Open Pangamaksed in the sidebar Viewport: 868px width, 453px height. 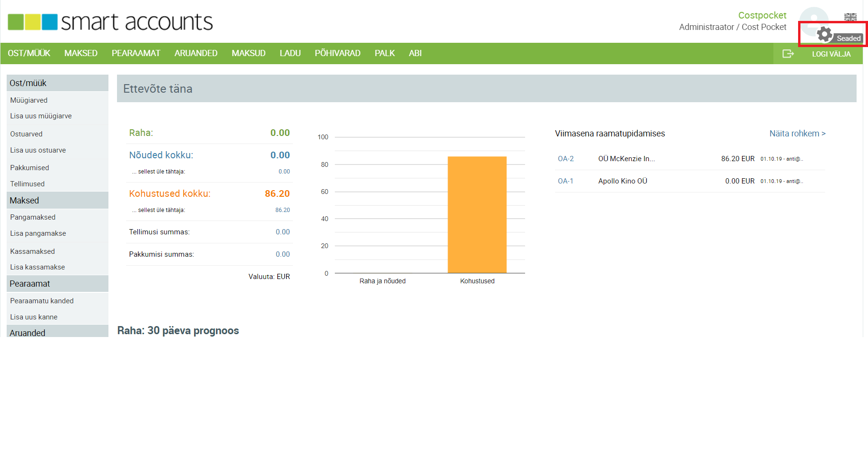(33, 217)
